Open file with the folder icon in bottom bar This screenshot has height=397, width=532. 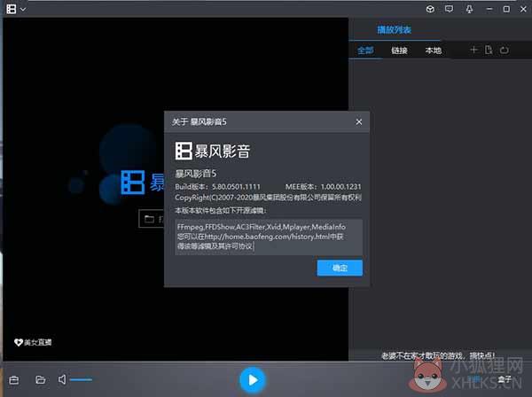(41, 379)
